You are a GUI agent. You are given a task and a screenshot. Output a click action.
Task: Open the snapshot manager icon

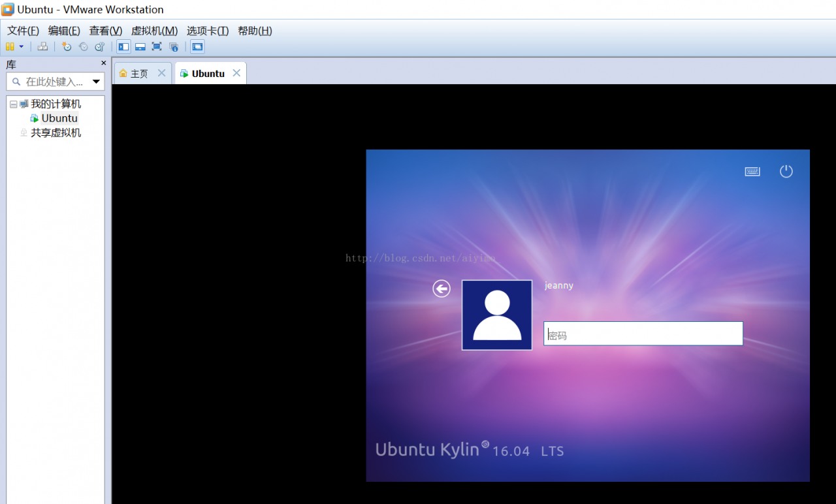pyautogui.click(x=100, y=46)
